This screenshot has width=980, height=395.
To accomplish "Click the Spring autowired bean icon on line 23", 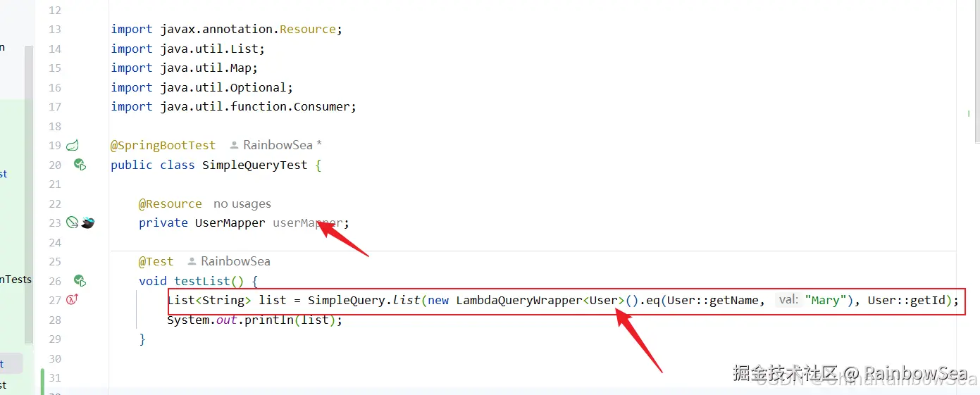I will pos(72,222).
